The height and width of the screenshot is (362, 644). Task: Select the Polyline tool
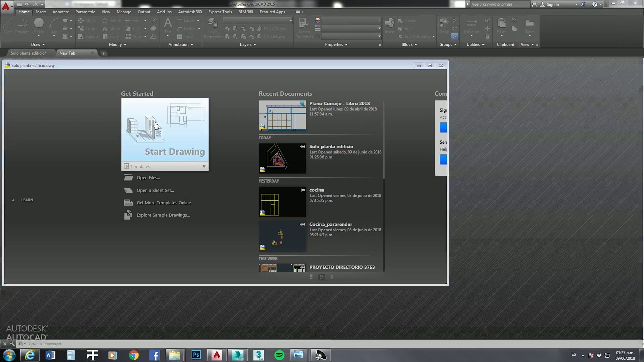[22, 25]
